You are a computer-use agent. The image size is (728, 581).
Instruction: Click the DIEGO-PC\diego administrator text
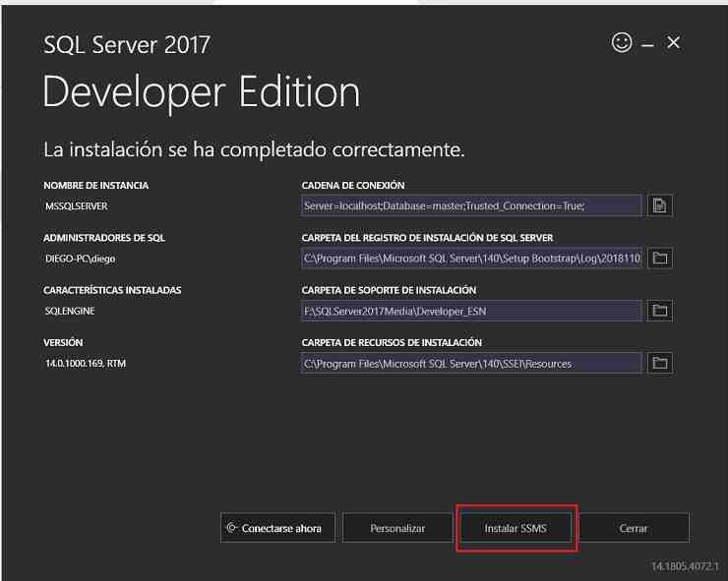pyautogui.click(x=81, y=259)
